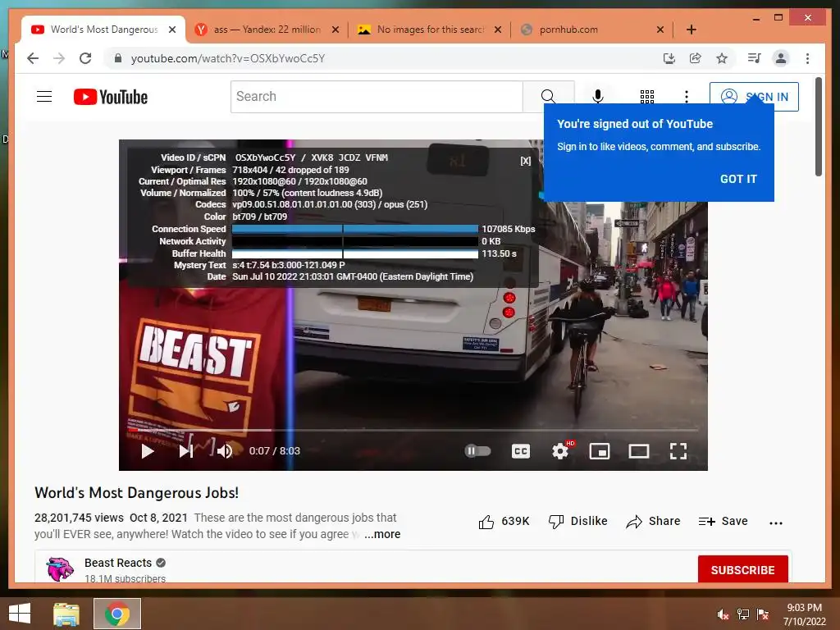Bookmark this page with the star
The height and width of the screenshot is (630, 840).
(x=722, y=58)
